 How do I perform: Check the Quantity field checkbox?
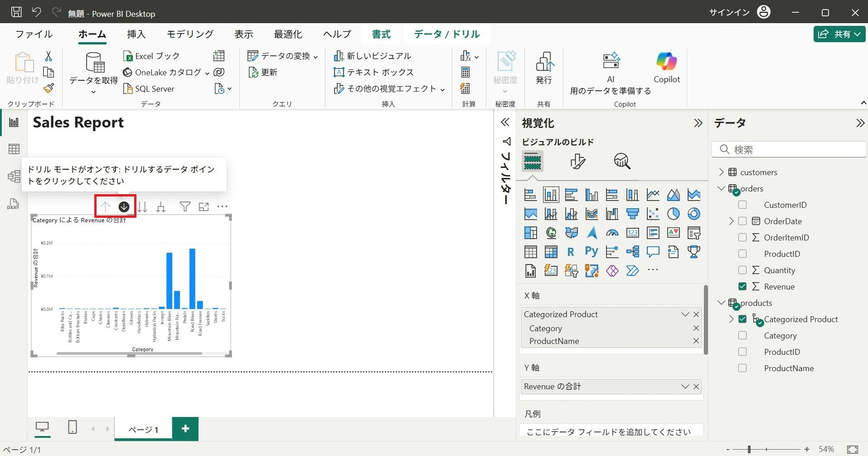click(742, 270)
